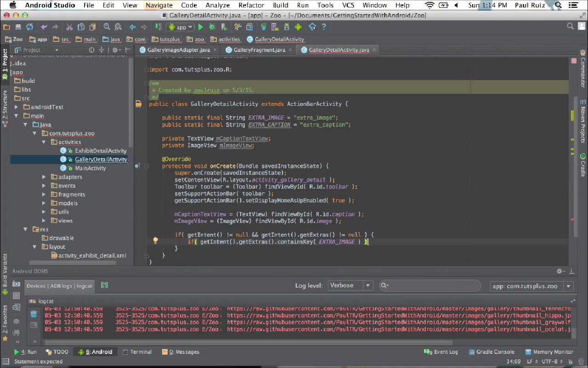Cut selection with the scissors icon
This screenshot has width=588, height=368.
(x=69, y=27)
